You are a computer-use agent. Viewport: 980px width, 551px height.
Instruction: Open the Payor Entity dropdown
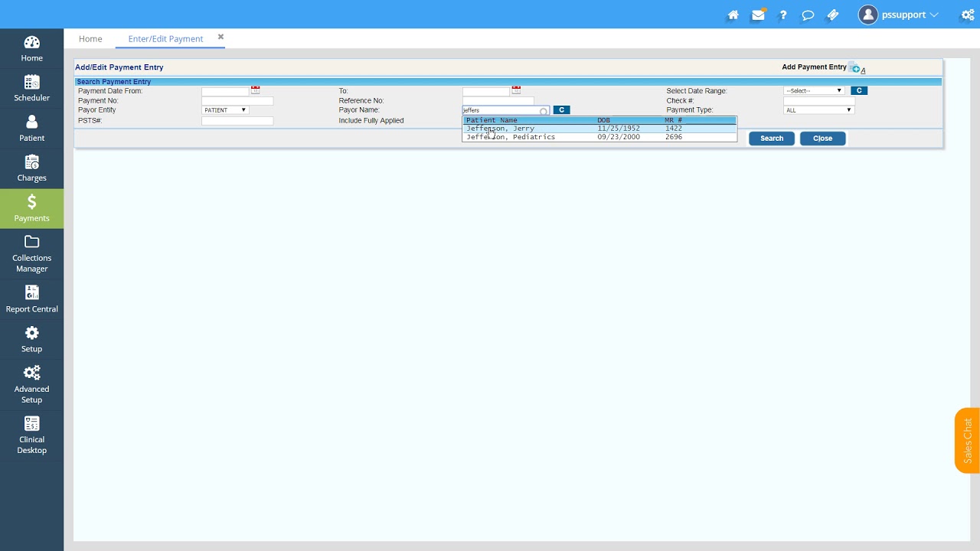coord(225,110)
